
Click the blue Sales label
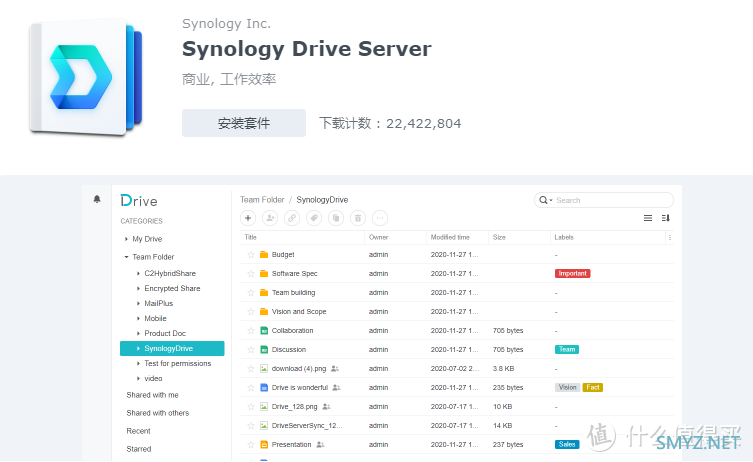pyautogui.click(x=567, y=445)
